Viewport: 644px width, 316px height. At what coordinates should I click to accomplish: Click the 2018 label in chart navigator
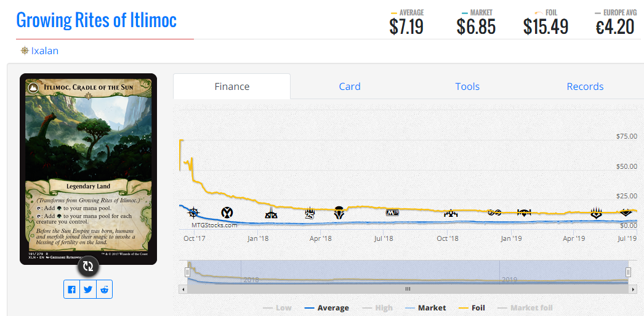[x=251, y=280]
